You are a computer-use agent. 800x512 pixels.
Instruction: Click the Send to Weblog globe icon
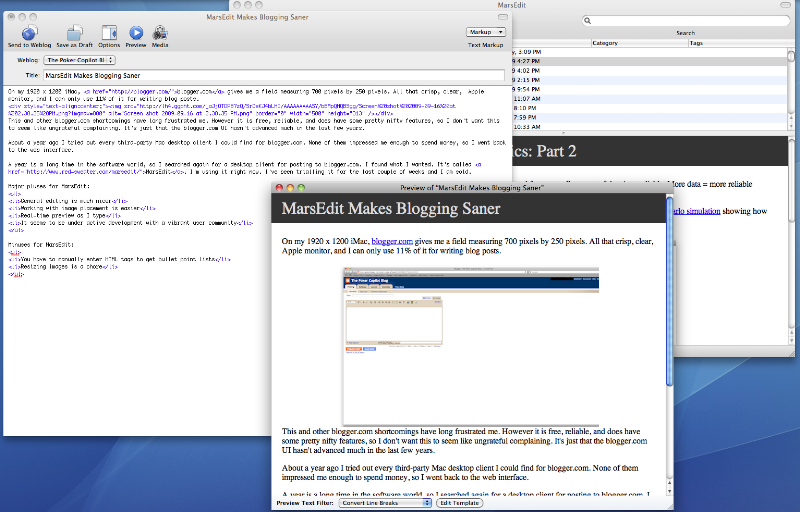(29, 33)
